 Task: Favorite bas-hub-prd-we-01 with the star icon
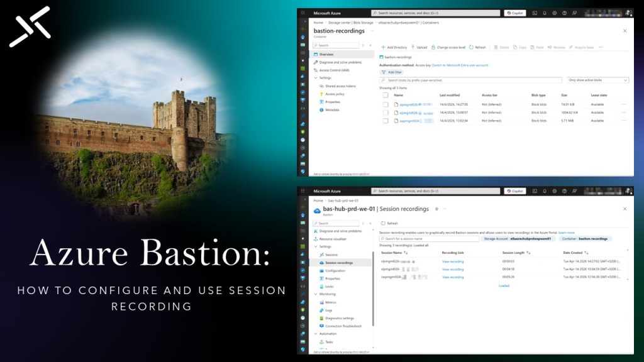436,209
